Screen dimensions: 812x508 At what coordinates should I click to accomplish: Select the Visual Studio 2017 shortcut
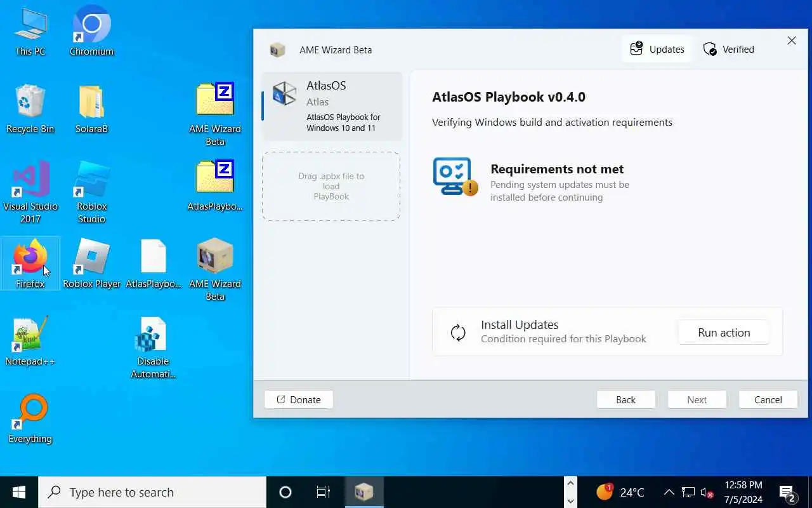click(30, 192)
